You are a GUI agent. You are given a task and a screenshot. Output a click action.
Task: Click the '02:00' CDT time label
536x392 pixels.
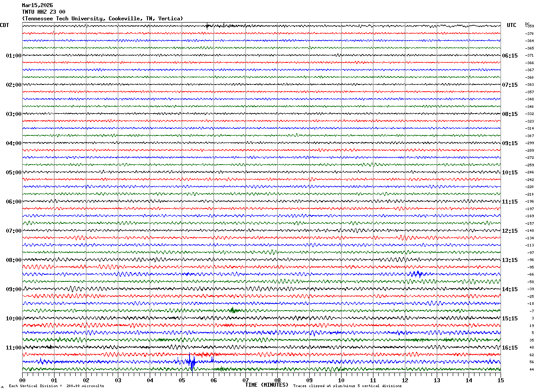[14, 85]
